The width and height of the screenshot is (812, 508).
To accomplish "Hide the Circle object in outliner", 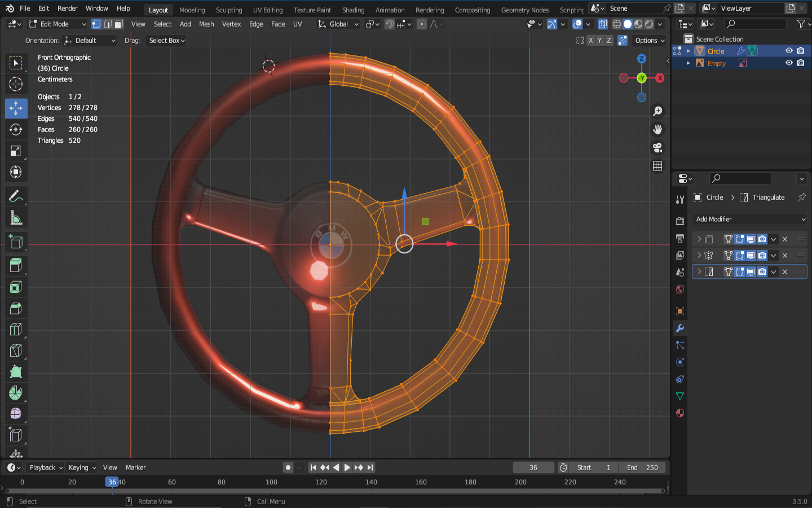I will (x=789, y=51).
